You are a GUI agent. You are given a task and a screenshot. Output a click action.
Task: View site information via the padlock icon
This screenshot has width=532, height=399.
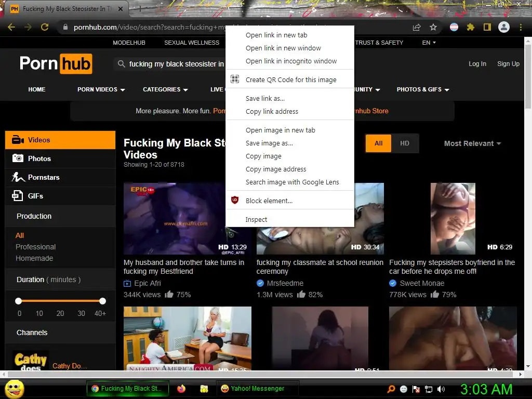click(65, 27)
